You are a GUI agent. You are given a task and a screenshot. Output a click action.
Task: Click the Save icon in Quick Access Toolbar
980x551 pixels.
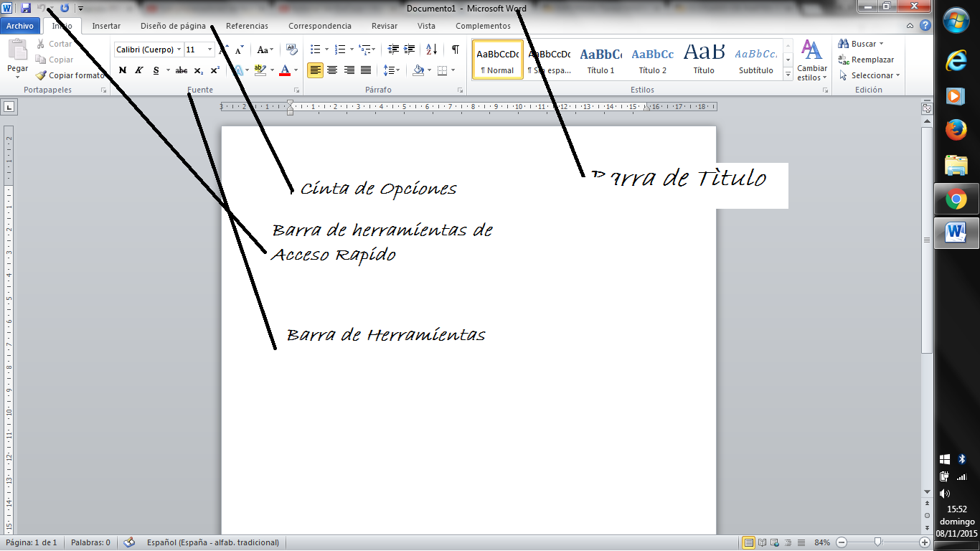click(x=26, y=8)
